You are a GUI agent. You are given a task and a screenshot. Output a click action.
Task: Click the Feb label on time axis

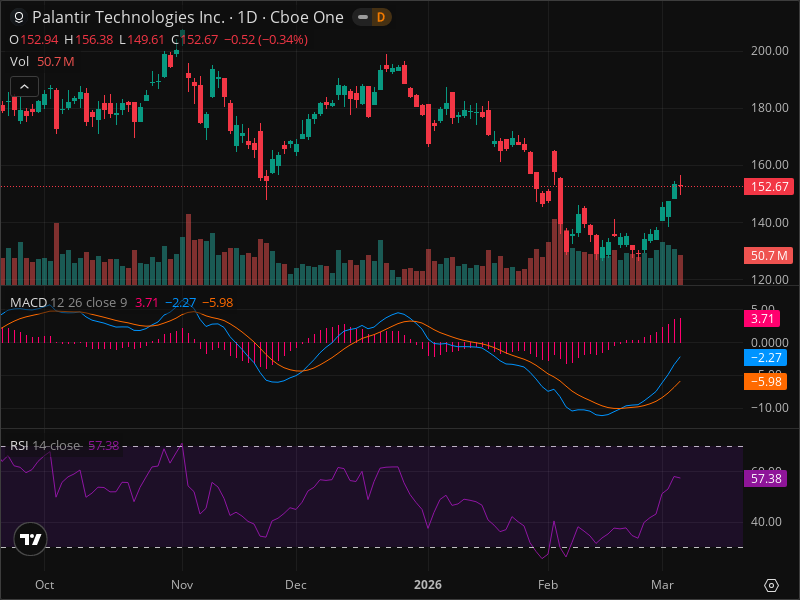(x=548, y=585)
